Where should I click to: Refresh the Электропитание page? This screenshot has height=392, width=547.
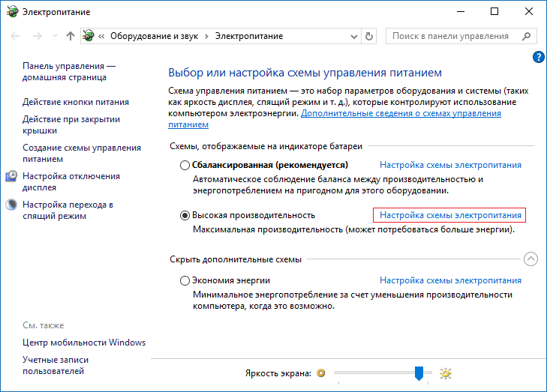point(368,36)
